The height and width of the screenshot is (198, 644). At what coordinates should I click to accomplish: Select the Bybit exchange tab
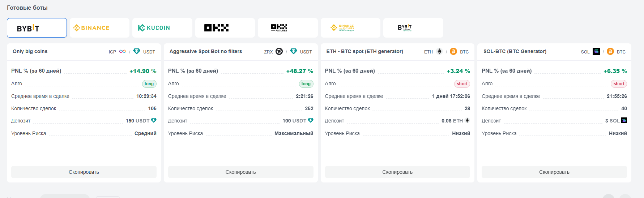click(37, 28)
